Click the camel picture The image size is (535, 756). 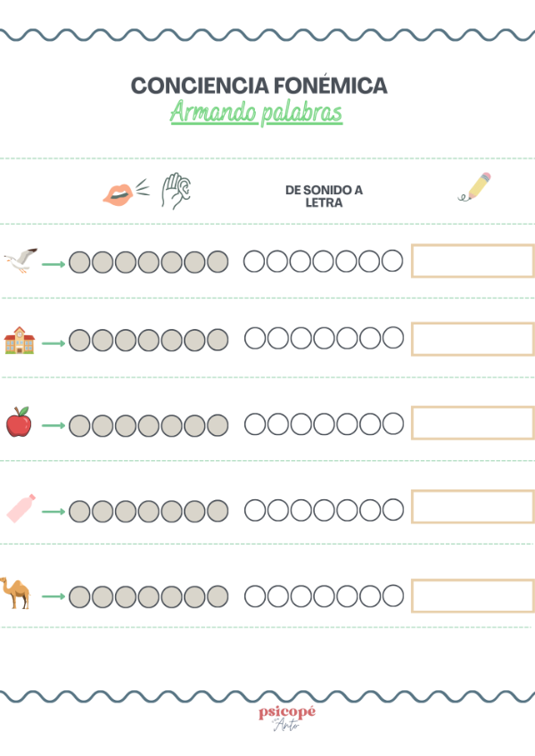(15, 593)
